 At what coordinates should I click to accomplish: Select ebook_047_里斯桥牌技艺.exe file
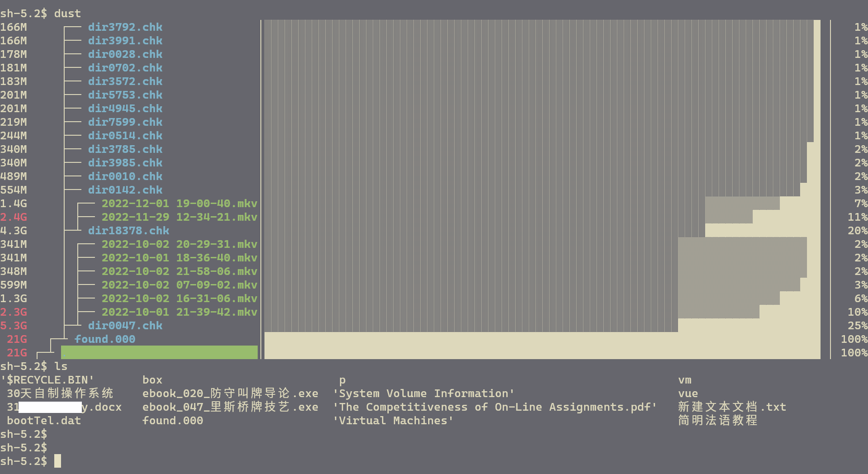(x=230, y=407)
